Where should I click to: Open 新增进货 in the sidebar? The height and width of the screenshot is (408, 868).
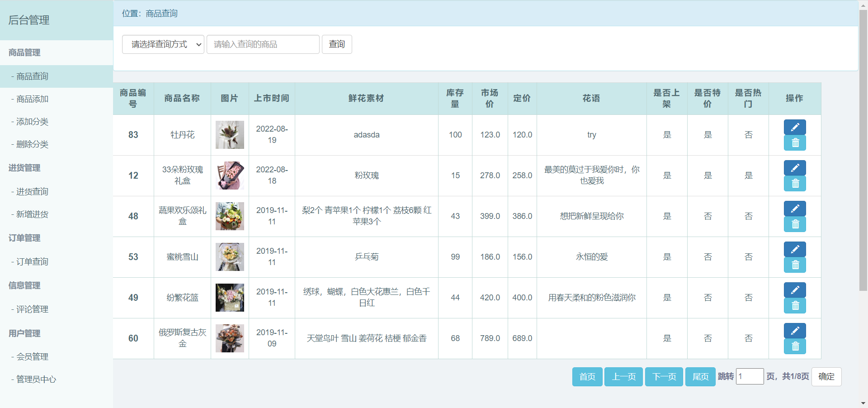[x=57, y=214]
